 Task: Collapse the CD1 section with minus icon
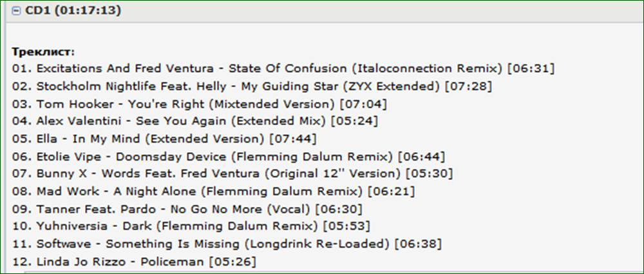(x=17, y=12)
